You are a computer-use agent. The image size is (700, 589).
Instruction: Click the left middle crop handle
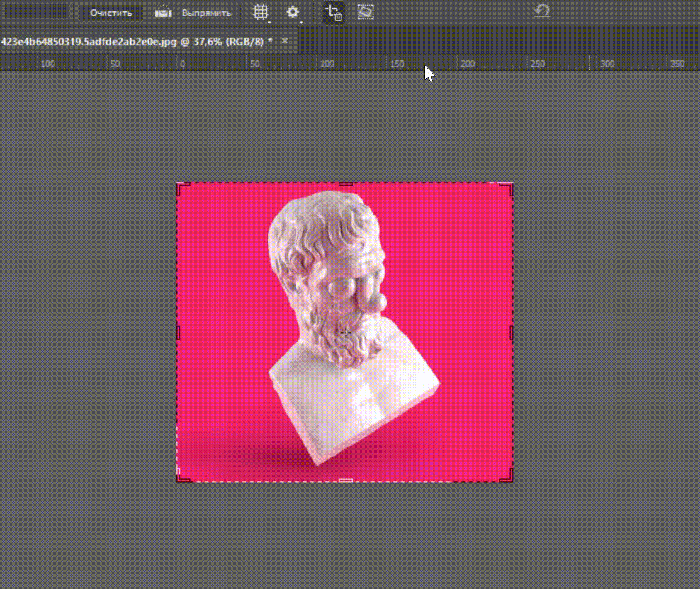pos(179,332)
